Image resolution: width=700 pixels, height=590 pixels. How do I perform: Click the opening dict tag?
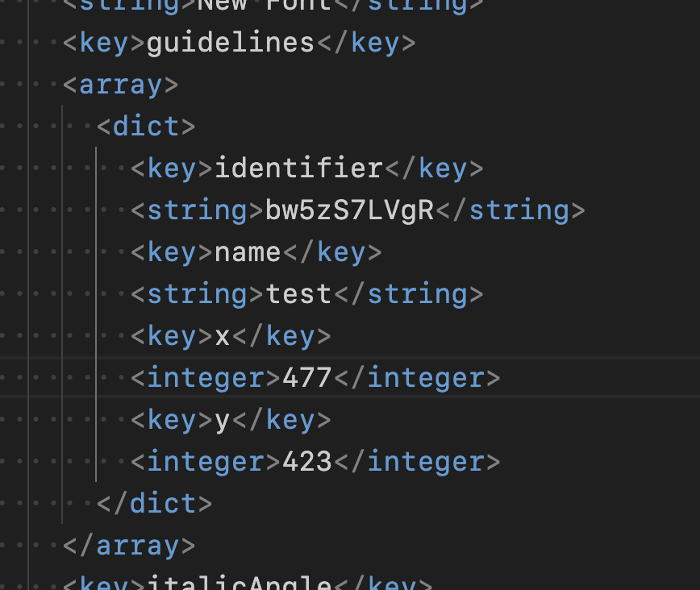(x=146, y=127)
